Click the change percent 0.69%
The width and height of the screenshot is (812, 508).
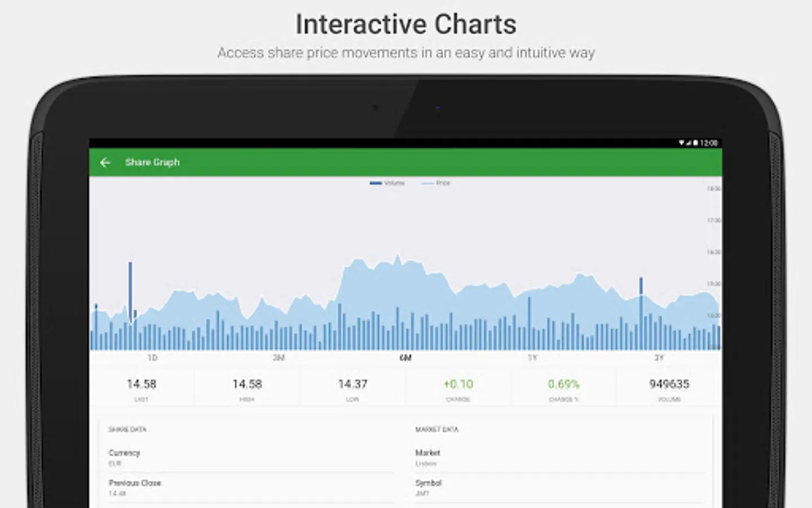tap(563, 384)
